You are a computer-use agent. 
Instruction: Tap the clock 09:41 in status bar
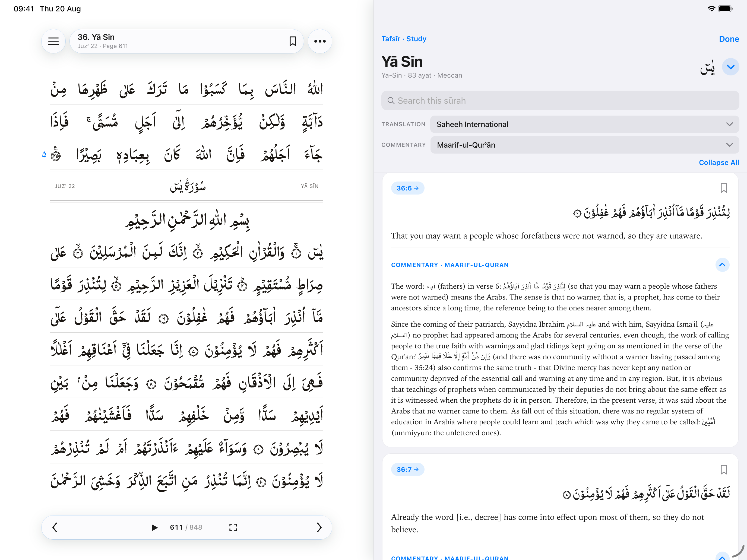tap(24, 9)
